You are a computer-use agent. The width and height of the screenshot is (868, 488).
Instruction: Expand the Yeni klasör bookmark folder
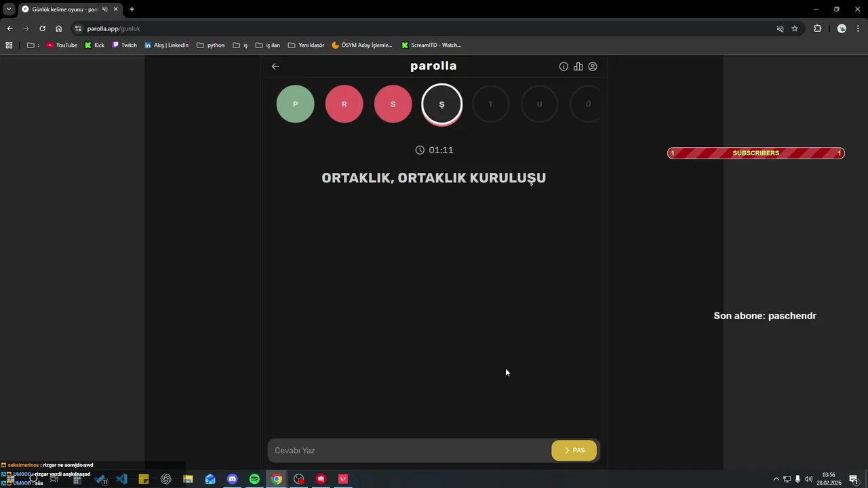click(306, 45)
